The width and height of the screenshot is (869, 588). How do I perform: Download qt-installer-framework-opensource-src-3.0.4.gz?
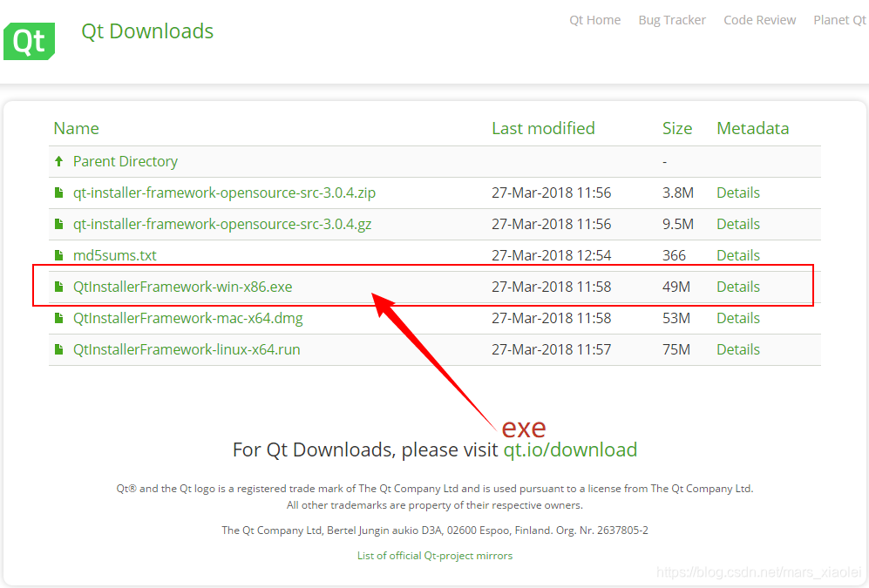[222, 224]
